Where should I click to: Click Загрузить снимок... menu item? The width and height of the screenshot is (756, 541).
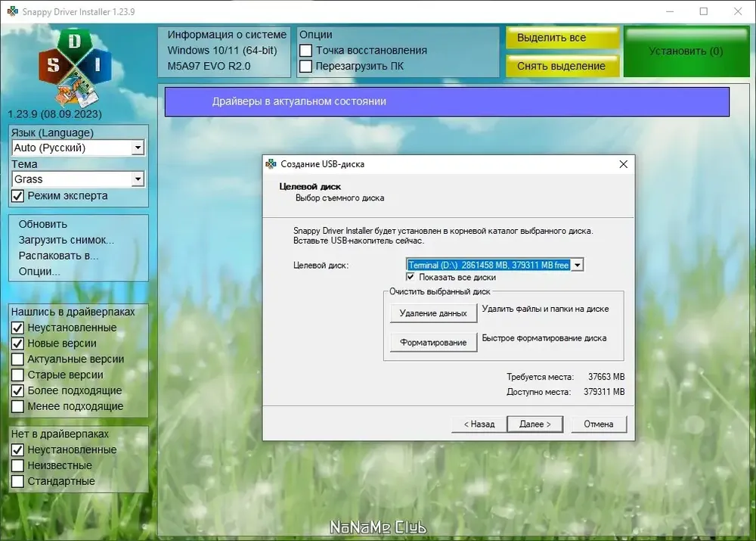66,240
